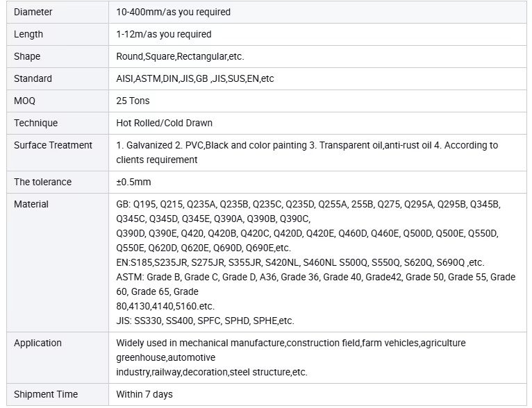Click the Standard row label

(33, 78)
